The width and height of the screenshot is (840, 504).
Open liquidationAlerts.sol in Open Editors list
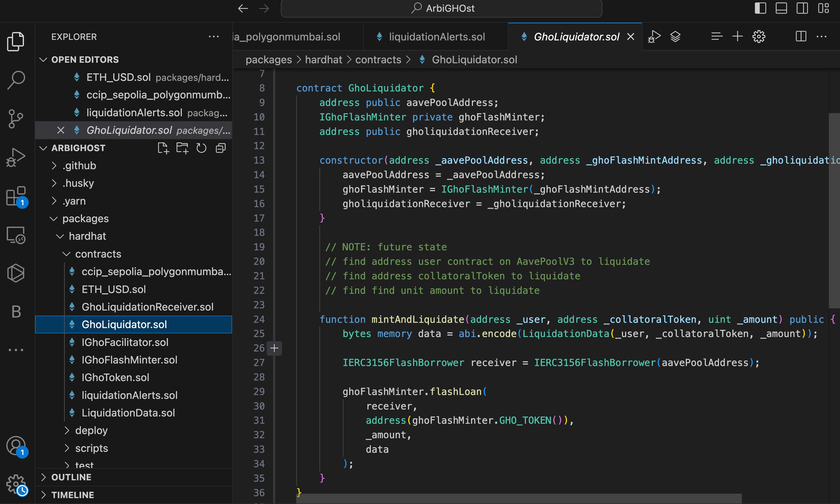[134, 113]
